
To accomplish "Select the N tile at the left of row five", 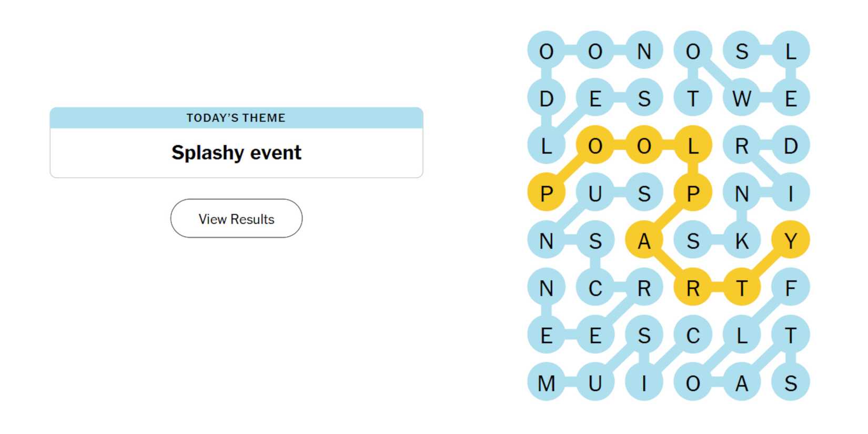I will tap(546, 240).
